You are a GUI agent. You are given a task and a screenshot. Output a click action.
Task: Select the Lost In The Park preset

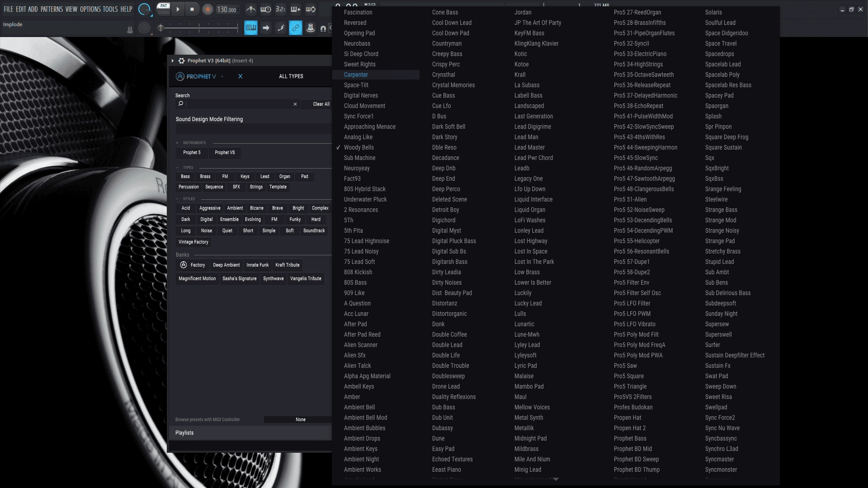click(534, 262)
